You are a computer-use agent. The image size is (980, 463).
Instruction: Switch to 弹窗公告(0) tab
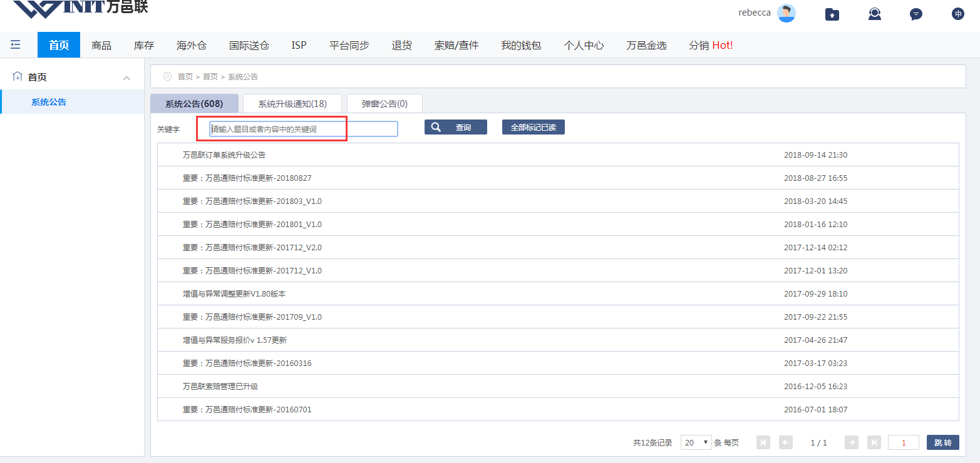(384, 103)
